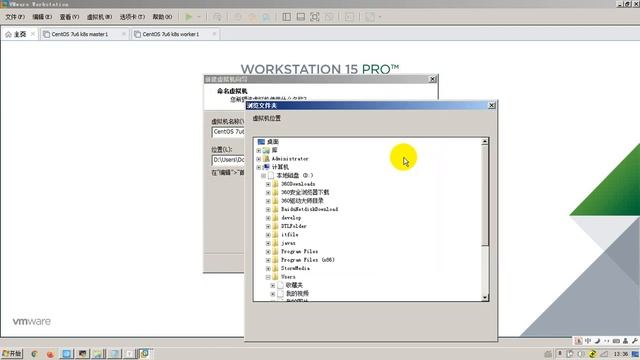
Task: Close the CentOS 7u6 k8s master1 tab
Action: point(124,34)
